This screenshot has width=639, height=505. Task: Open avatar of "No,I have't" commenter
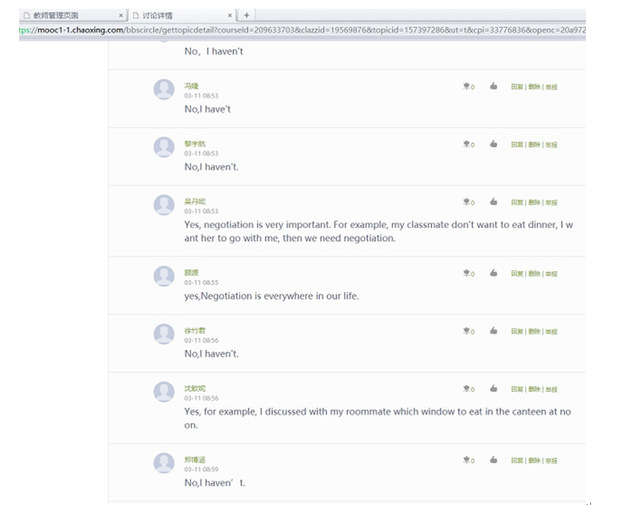click(x=164, y=90)
